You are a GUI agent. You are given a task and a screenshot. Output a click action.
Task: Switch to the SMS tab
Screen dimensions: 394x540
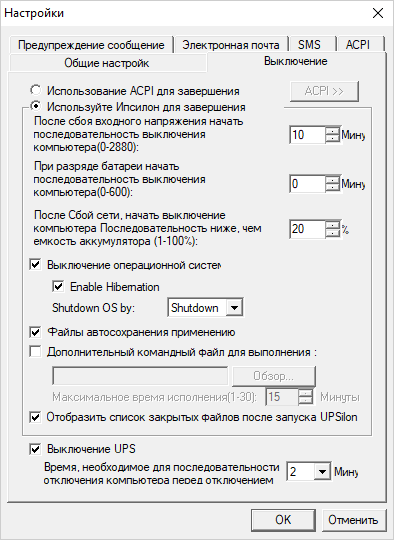(x=309, y=45)
